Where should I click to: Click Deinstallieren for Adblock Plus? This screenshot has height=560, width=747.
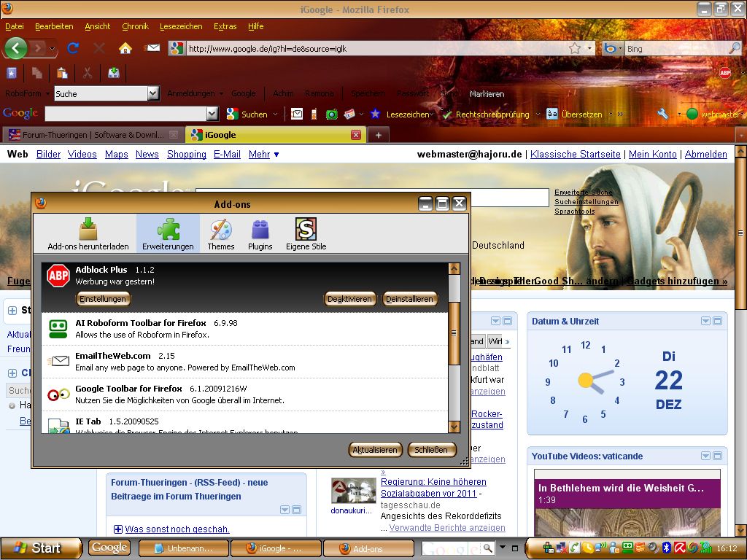(x=410, y=299)
